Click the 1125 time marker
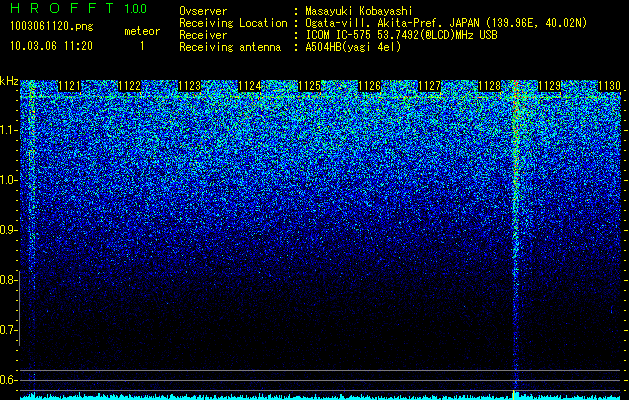This screenshot has height=400, width=629. pos(309,86)
